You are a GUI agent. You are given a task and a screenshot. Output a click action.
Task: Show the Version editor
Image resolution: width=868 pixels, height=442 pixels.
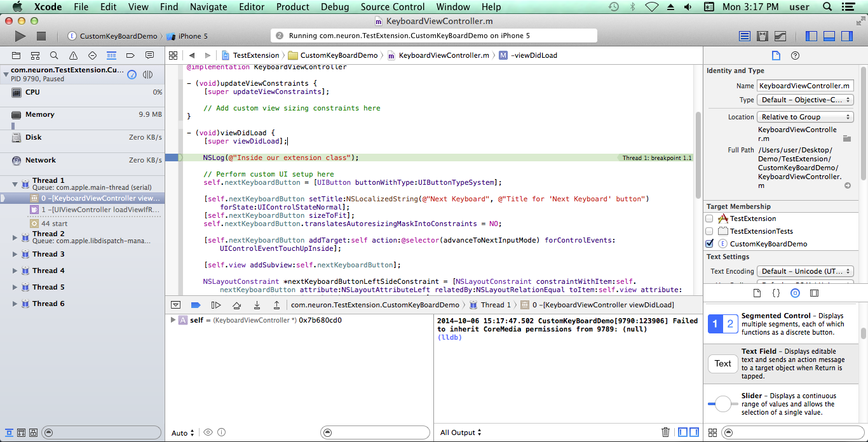click(780, 36)
